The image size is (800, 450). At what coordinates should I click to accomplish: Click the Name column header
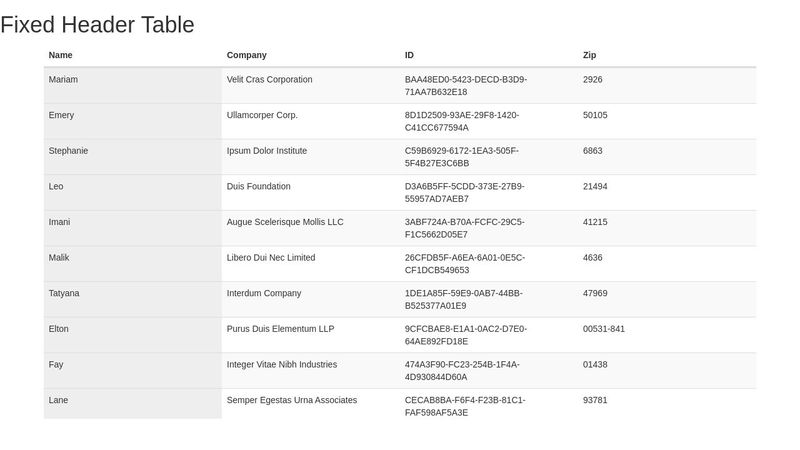[x=133, y=55]
